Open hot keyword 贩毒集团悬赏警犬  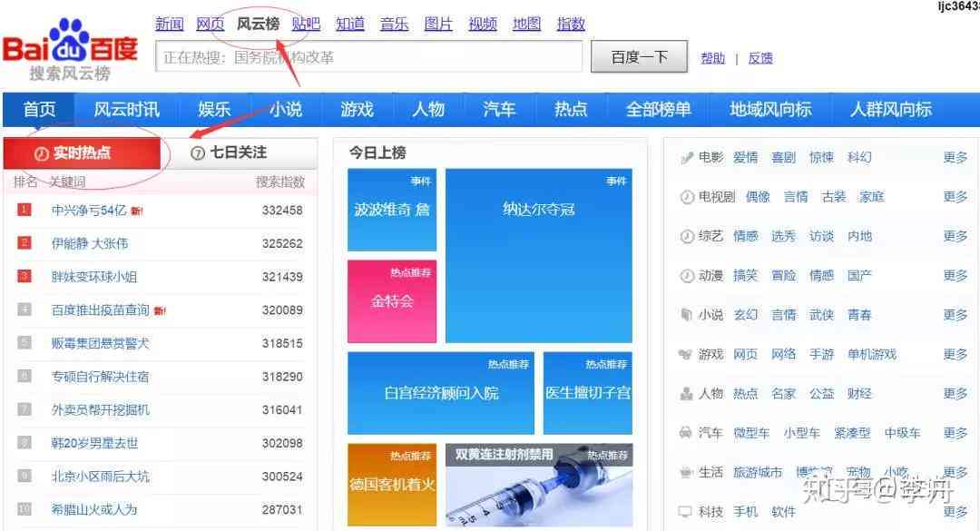tap(101, 343)
